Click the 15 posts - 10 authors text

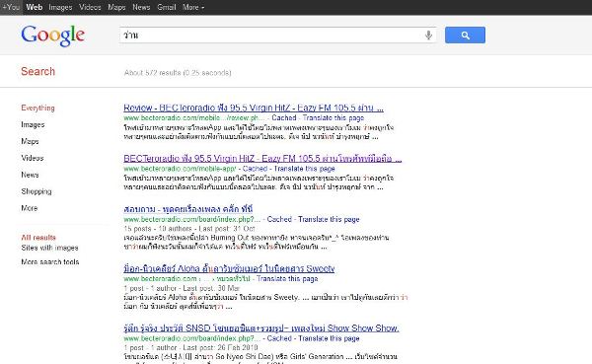(158, 229)
